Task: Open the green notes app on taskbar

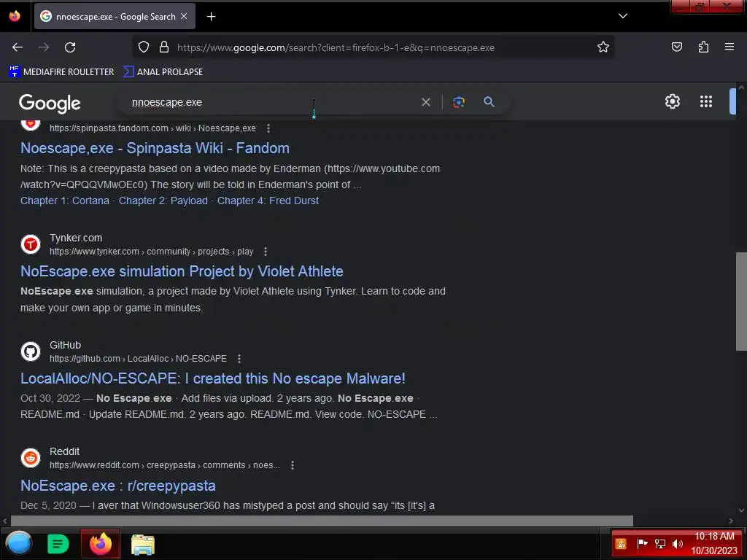Action: coord(58,544)
